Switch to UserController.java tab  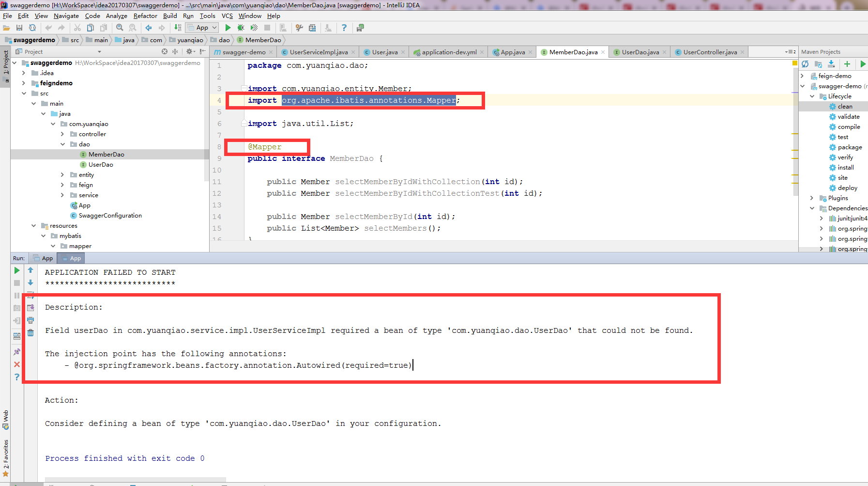coord(710,52)
